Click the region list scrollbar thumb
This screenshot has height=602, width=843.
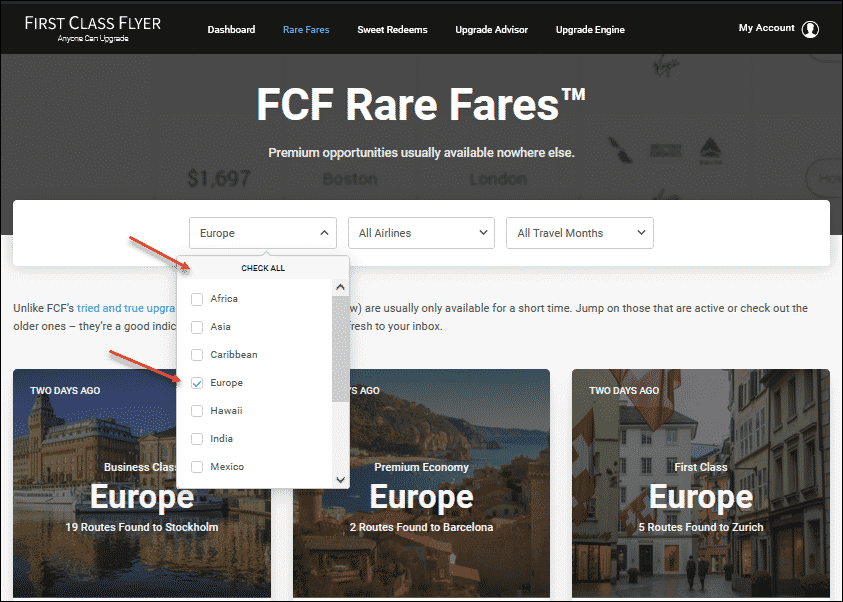(340, 348)
